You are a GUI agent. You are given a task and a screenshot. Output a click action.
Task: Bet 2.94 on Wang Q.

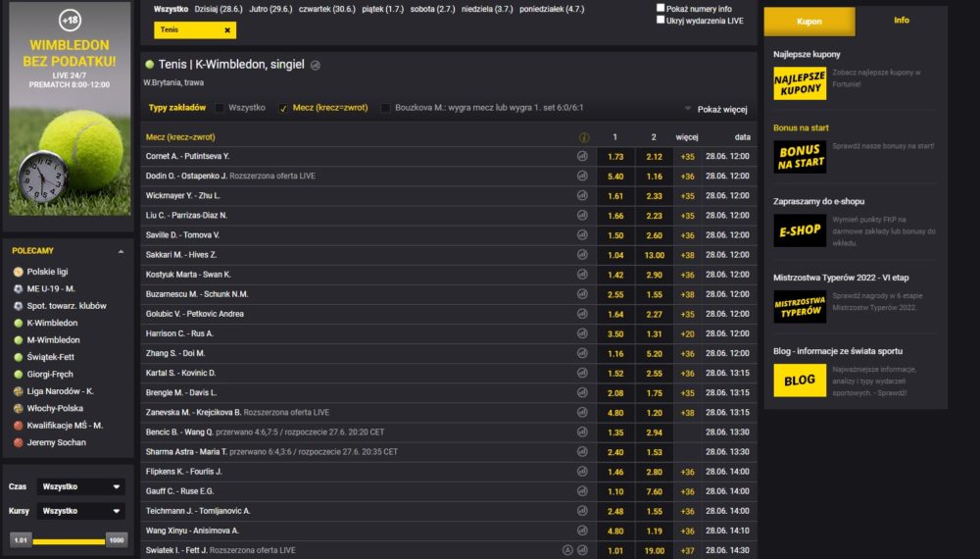point(655,432)
